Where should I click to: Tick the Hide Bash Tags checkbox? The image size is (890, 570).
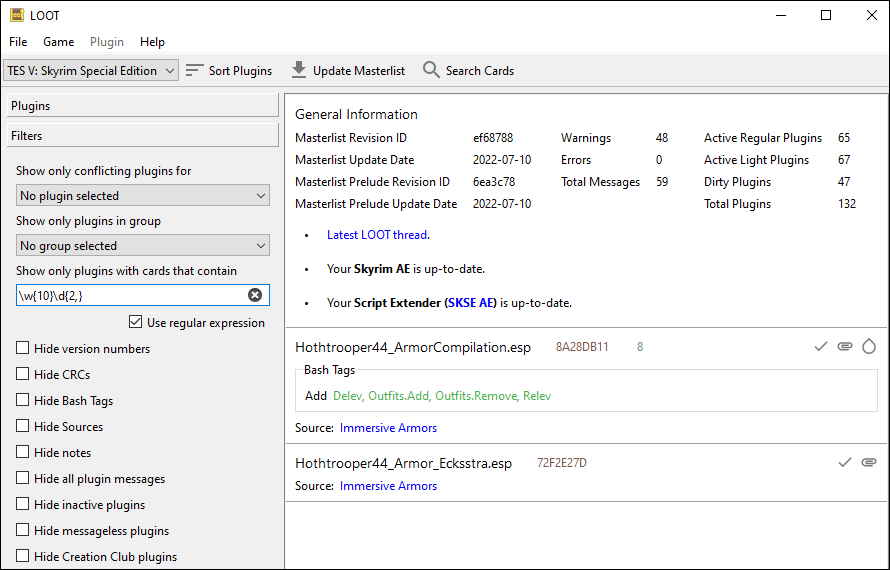[x=23, y=401]
